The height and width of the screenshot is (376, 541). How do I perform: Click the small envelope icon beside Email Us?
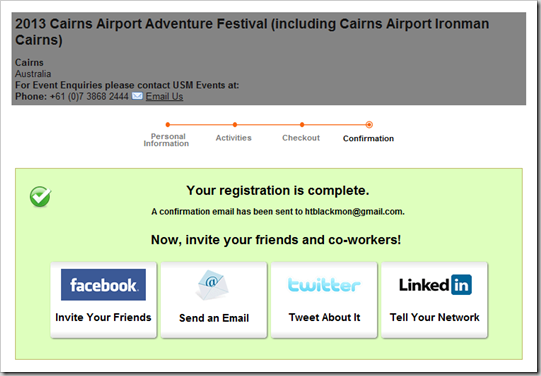(137, 96)
